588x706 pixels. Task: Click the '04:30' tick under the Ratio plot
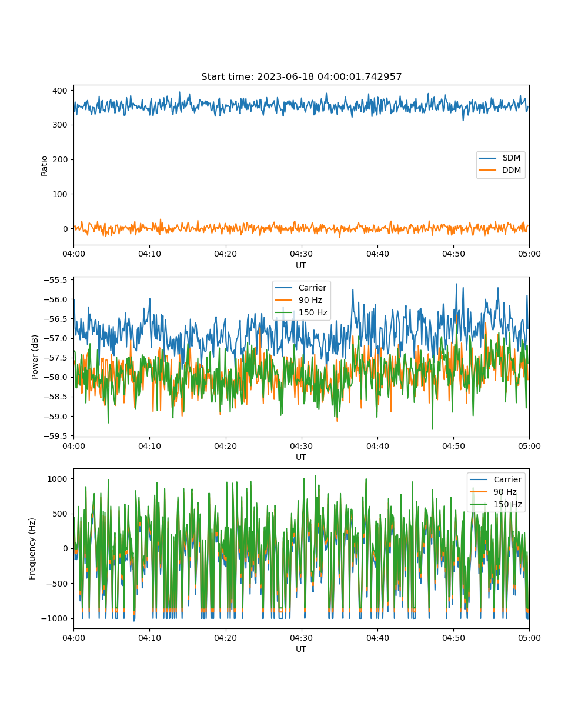301,254
